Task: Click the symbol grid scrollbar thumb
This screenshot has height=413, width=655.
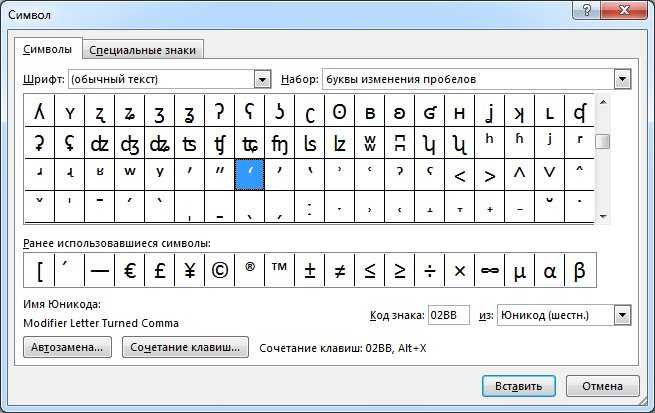Action: coord(602,141)
